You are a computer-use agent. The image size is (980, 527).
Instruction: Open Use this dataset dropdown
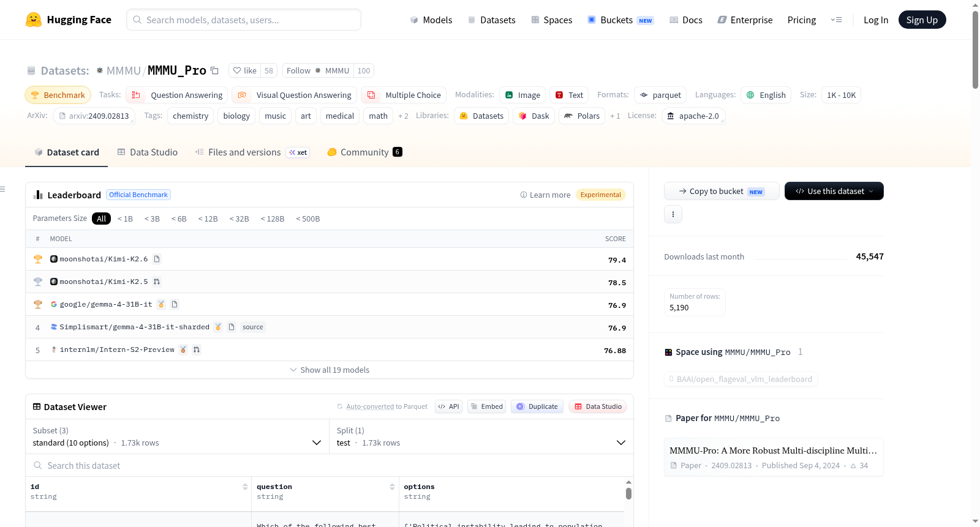pyautogui.click(x=834, y=191)
